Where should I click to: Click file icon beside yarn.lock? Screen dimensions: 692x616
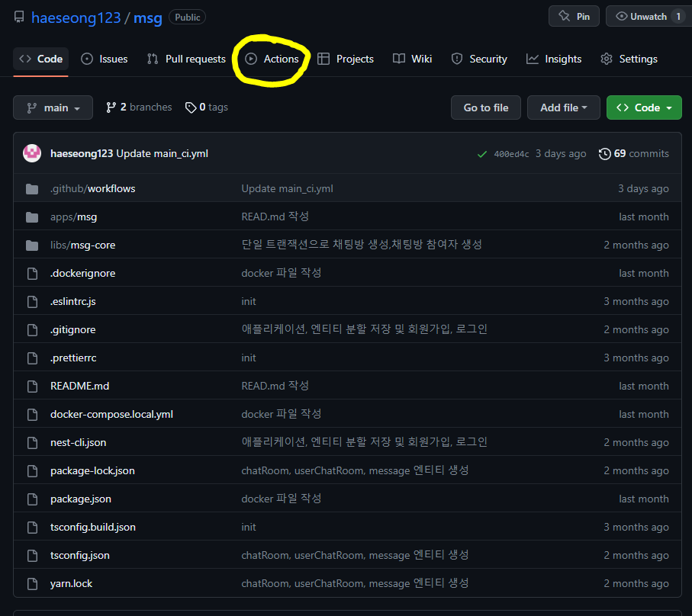(x=32, y=584)
